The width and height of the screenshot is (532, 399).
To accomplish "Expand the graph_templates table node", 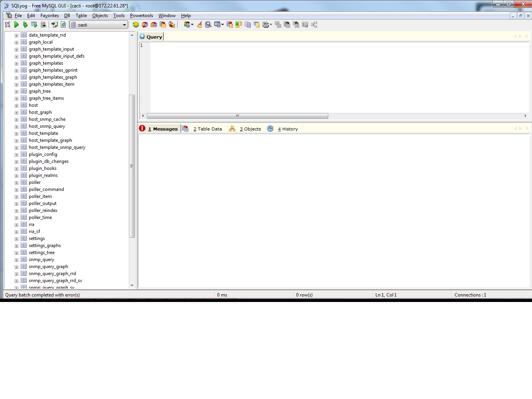I will click(16, 64).
